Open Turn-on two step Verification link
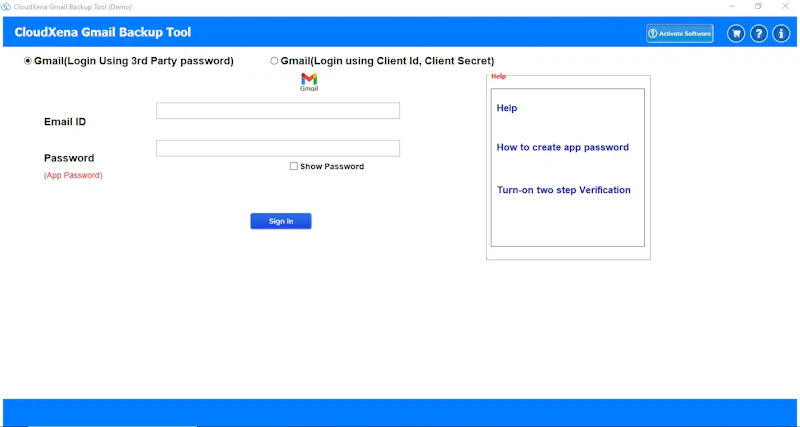800x427 pixels. (564, 190)
